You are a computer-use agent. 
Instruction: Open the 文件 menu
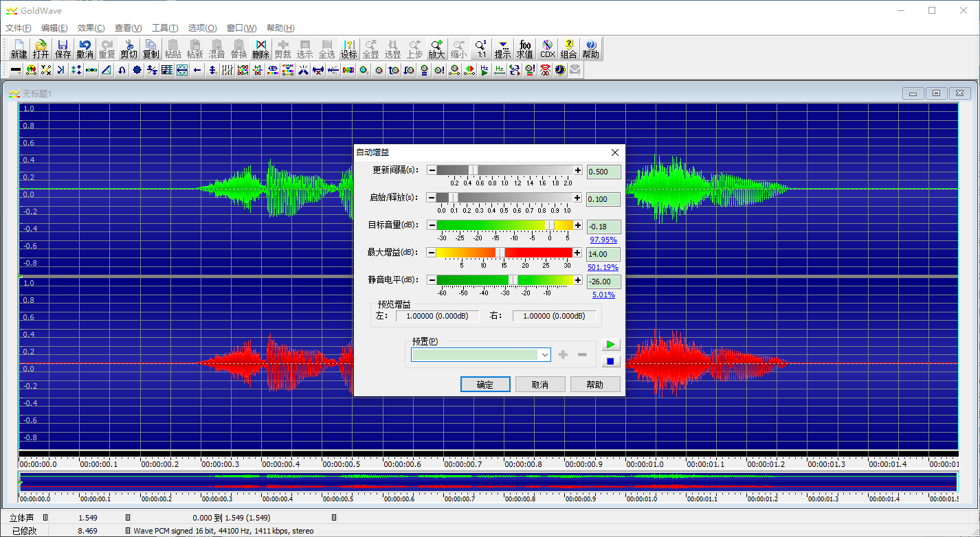coord(19,28)
